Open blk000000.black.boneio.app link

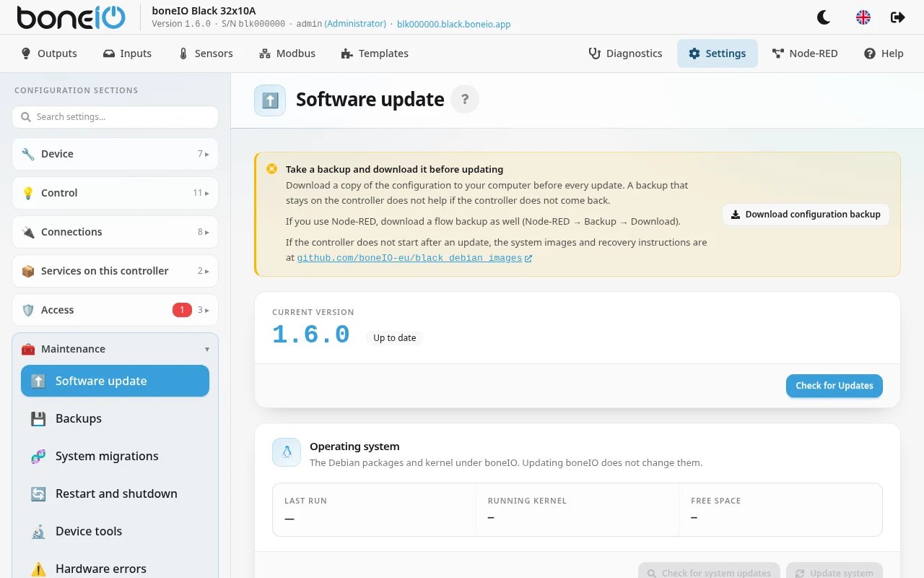[x=454, y=24]
